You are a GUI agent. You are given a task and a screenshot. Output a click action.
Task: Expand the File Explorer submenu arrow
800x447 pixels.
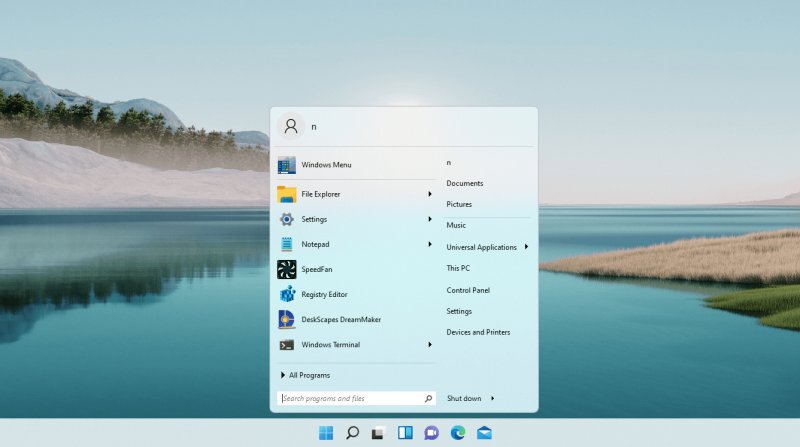pos(430,194)
